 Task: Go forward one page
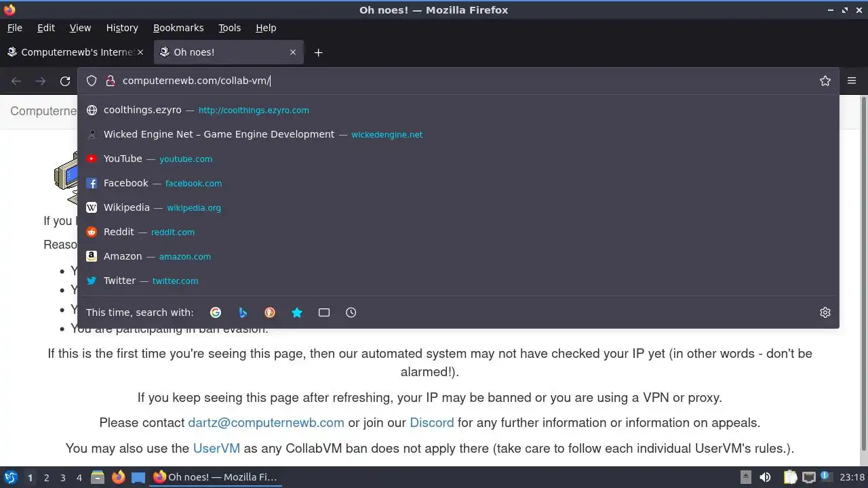(41, 81)
